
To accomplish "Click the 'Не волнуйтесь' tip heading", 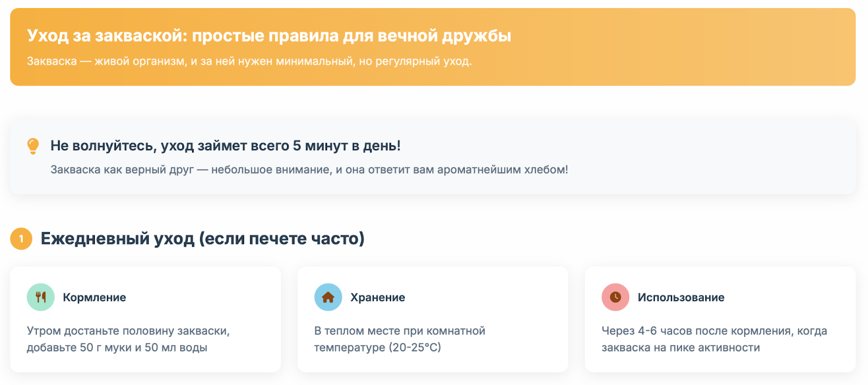I will click(x=225, y=146).
